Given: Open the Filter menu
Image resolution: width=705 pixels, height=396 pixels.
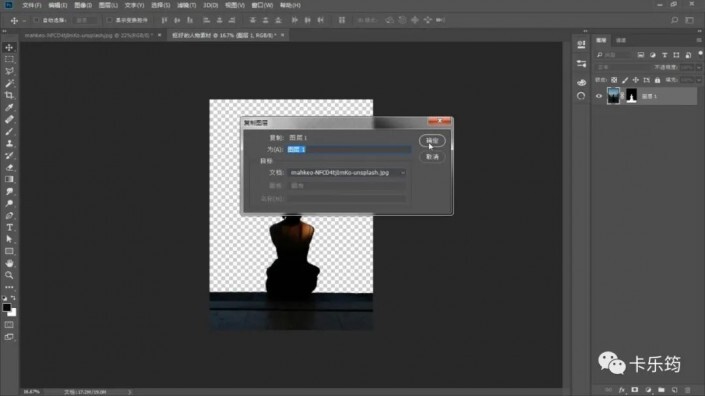Looking at the screenshot, I should coord(186,5).
